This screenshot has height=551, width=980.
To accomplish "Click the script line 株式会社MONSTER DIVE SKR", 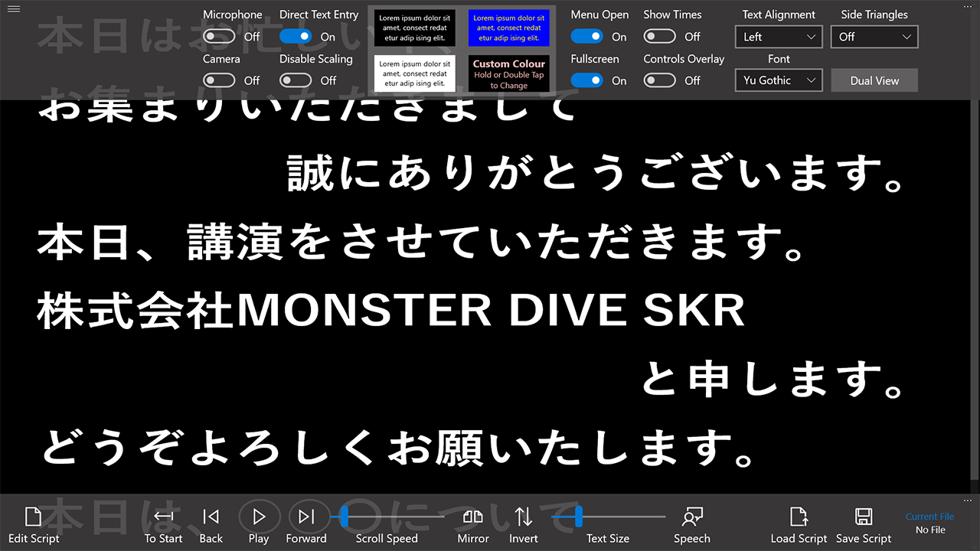I will point(391,311).
